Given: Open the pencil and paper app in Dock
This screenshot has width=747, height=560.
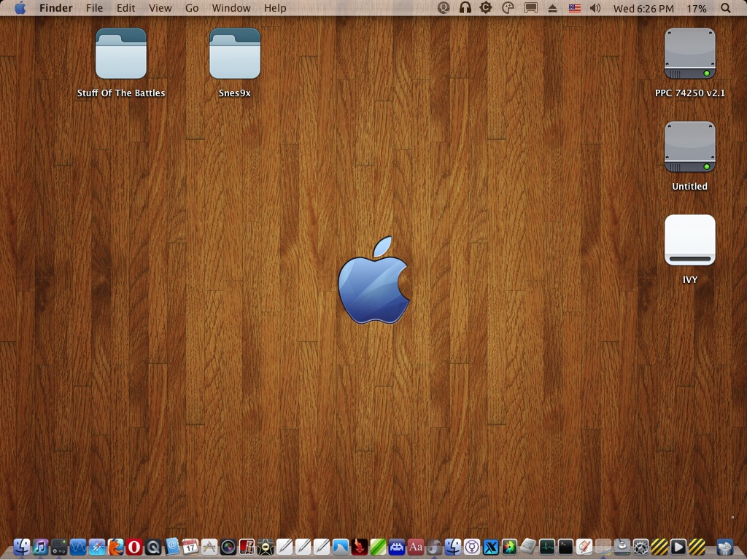Looking at the screenshot, I should 584,547.
